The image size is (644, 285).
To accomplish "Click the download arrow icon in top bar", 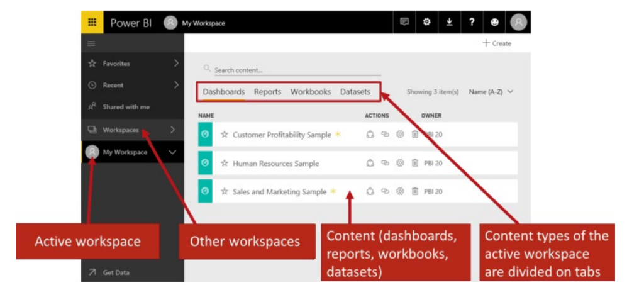I will [449, 22].
